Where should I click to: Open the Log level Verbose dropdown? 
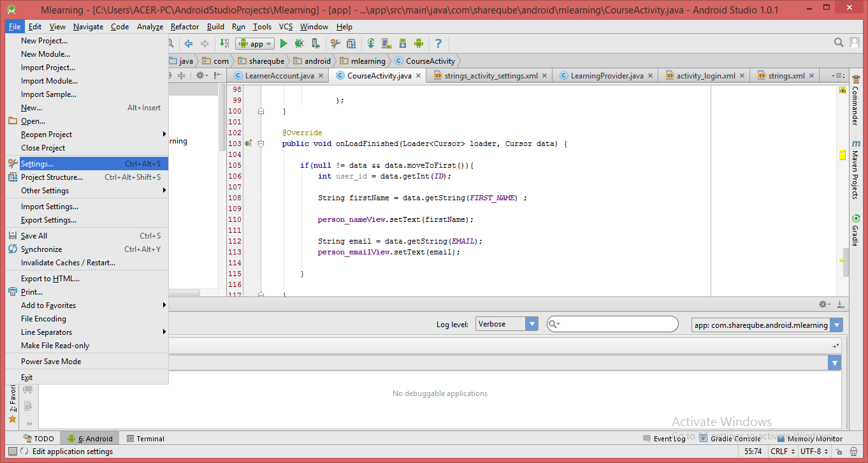[507, 324]
